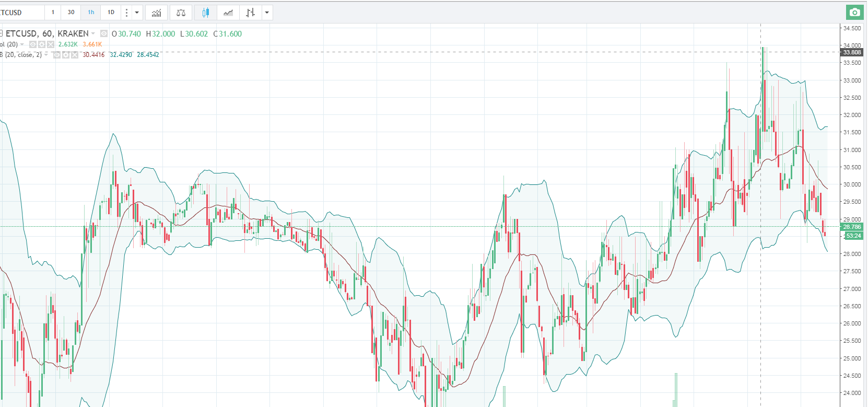Open the Indicators chart icon
Image resolution: width=868 pixels, height=407 pixels.
click(x=156, y=13)
